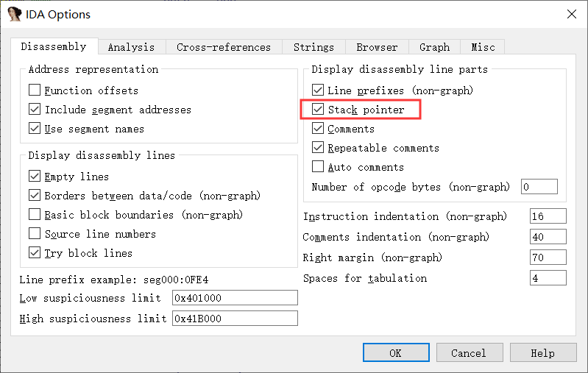Click the Low suspiciousness limit field

point(235,298)
